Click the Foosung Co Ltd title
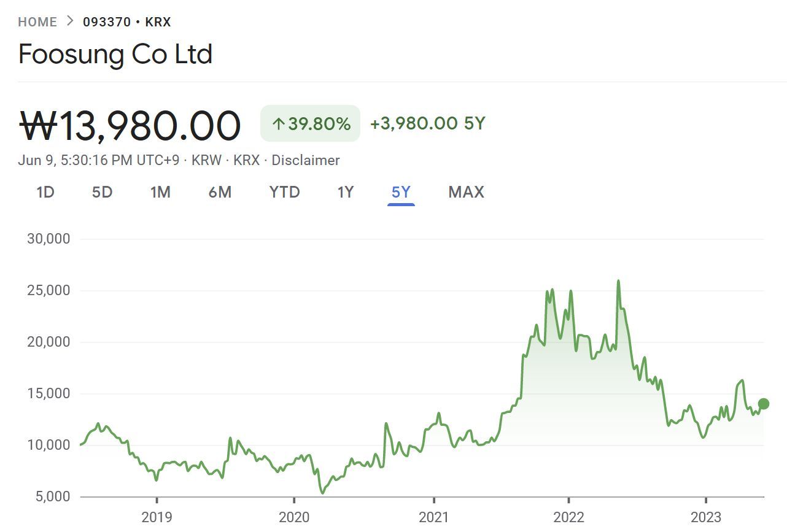787x532 pixels. coord(115,54)
